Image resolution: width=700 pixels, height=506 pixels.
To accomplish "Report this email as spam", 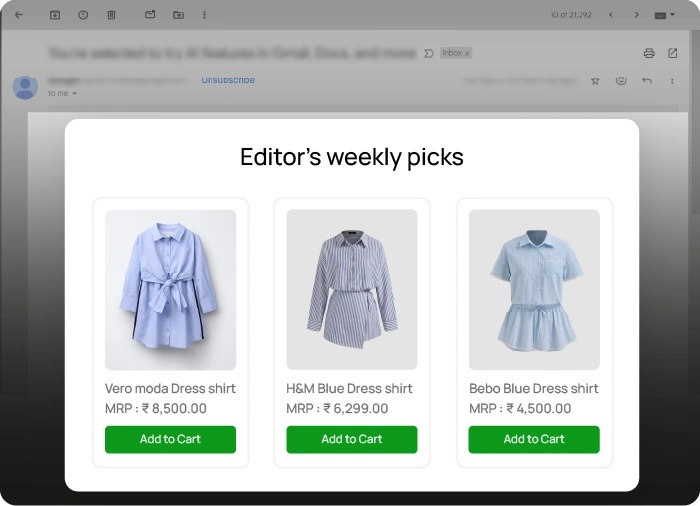I will [83, 15].
